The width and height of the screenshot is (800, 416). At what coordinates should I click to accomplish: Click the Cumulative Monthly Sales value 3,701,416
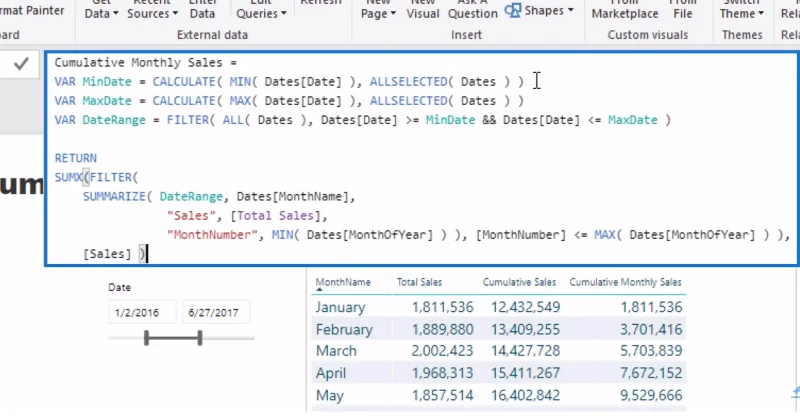click(x=651, y=330)
